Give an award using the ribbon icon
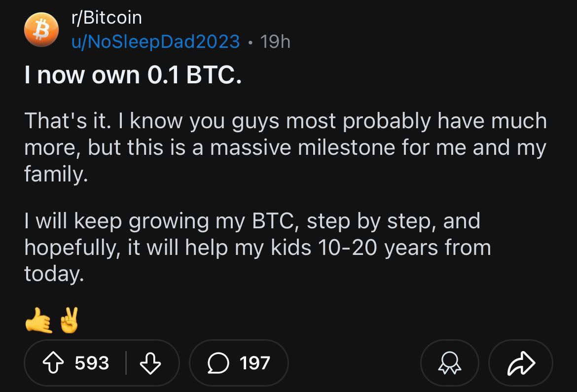The height and width of the screenshot is (392, 577). pyautogui.click(x=449, y=363)
